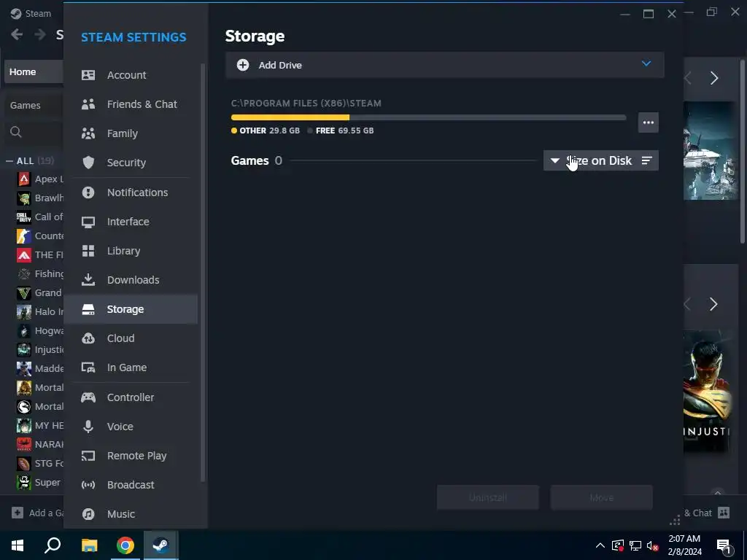747x560 pixels.
Task: Select MY HERO game entry
Action: (x=40, y=426)
